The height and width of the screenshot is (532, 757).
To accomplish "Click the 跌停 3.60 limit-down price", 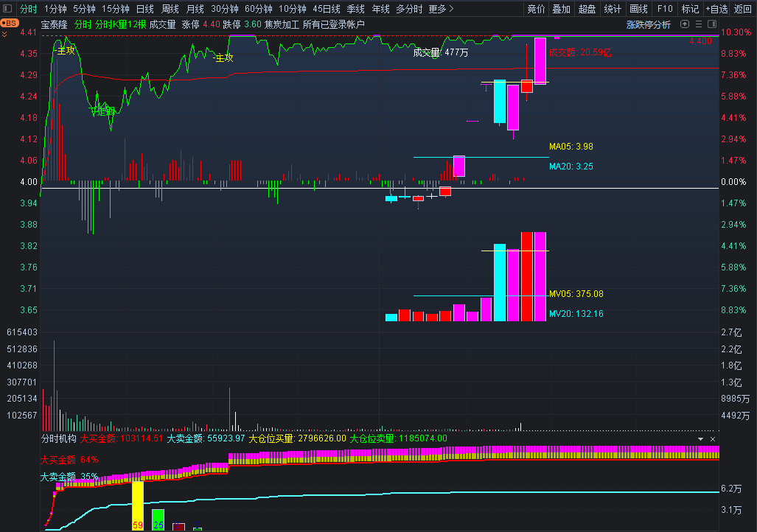I will pos(242,24).
